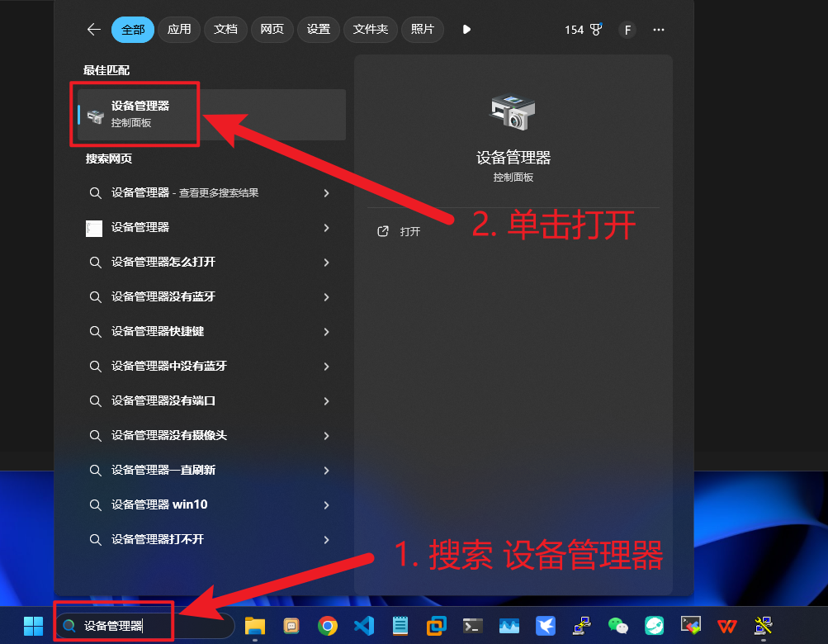Open the user account avatar F
The width and height of the screenshot is (828, 644).
(x=627, y=29)
